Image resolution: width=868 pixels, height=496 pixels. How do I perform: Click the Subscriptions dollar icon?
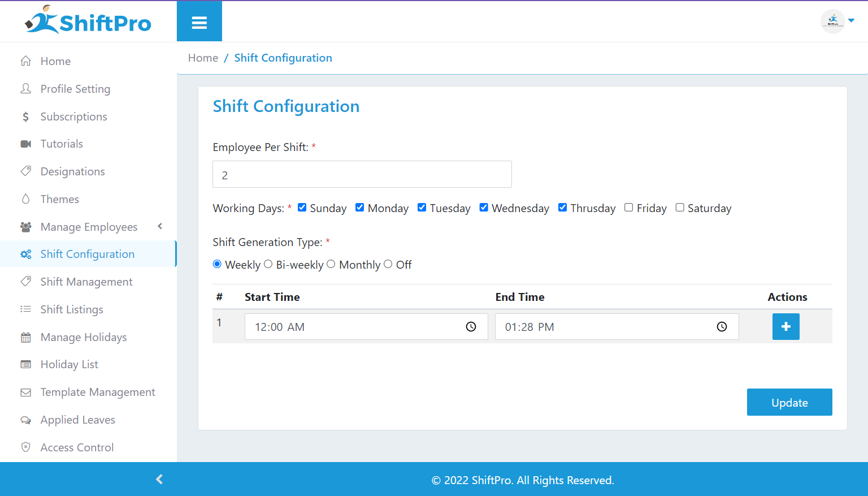pos(26,117)
